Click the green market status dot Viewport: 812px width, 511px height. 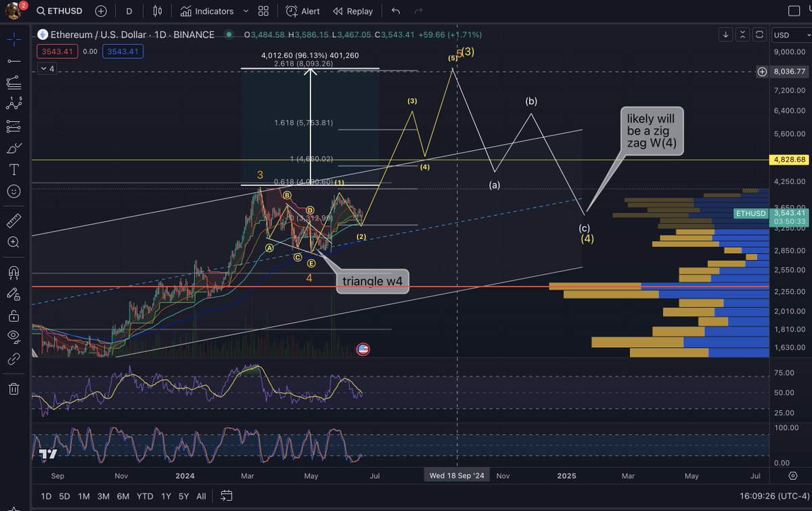229,35
